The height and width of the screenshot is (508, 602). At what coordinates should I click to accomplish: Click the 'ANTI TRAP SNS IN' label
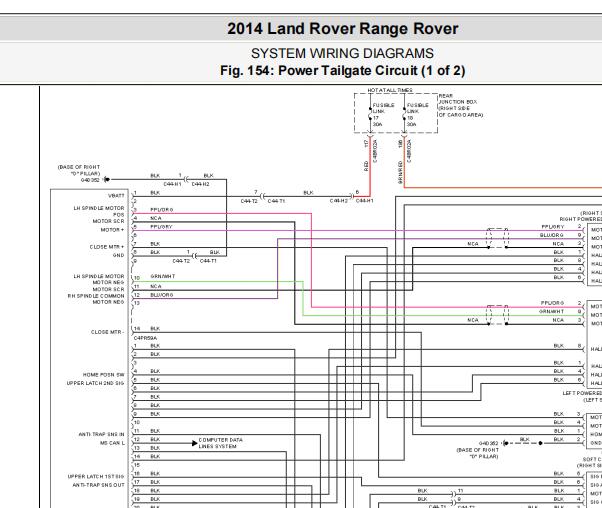pos(101,434)
